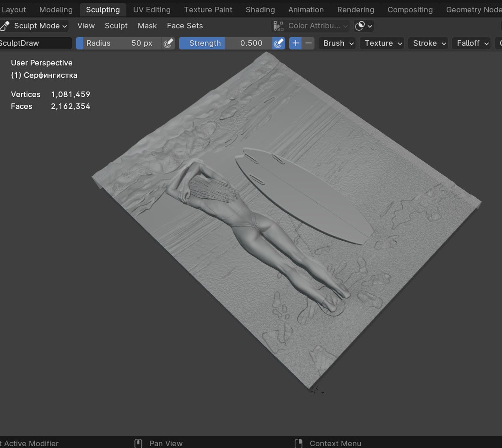Select the Sculpting workspace tab
This screenshot has width=502, height=448.
pyautogui.click(x=103, y=10)
